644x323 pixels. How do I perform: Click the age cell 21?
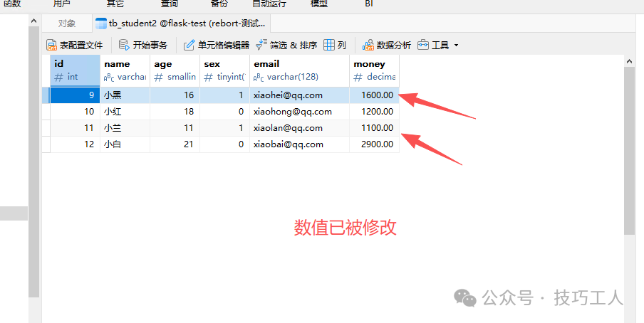[175, 144]
